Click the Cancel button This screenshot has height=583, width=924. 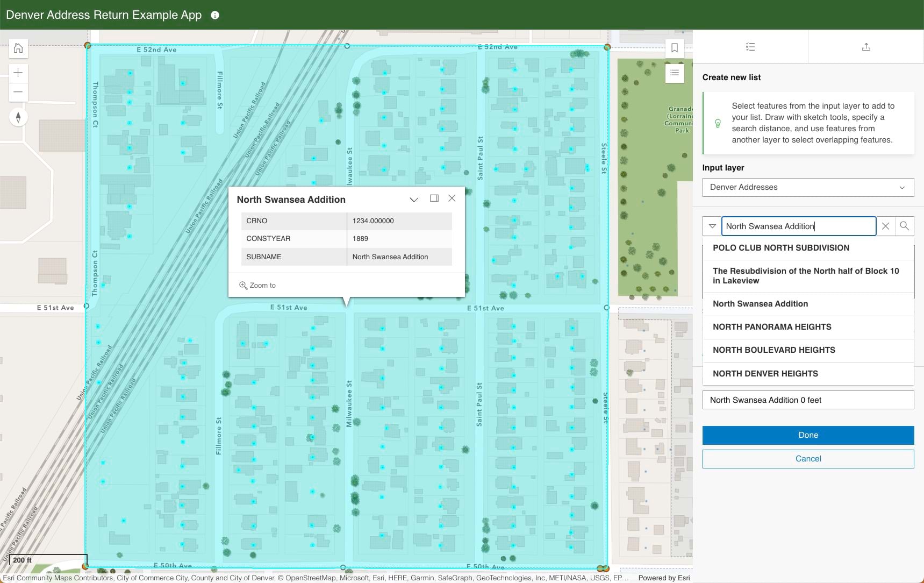pyautogui.click(x=808, y=458)
